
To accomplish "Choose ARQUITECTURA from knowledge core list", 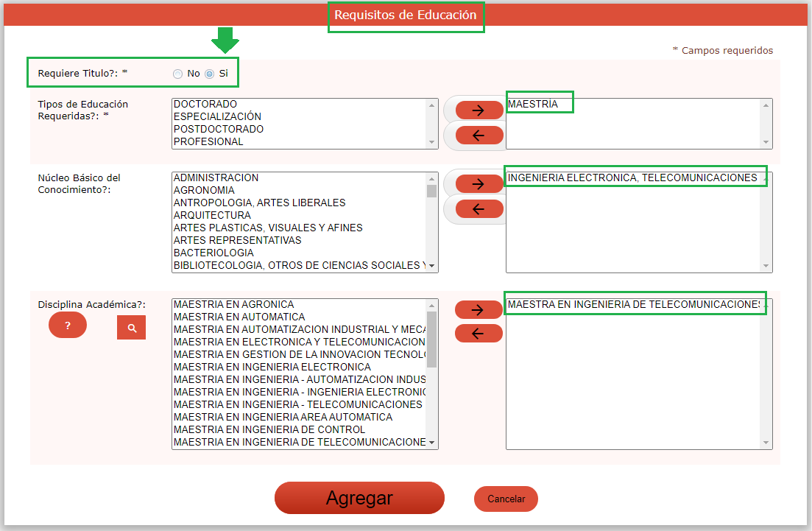I will point(212,215).
